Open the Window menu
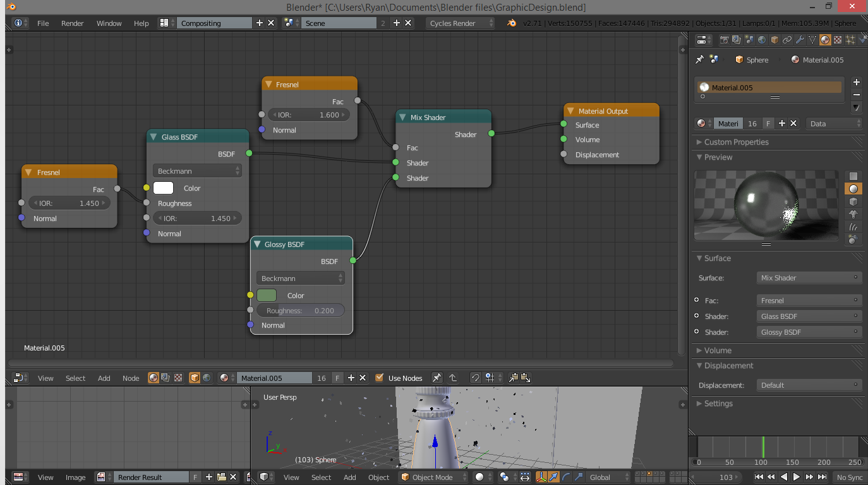Screen dimensions: 868x485 click(x=109, y=23)
